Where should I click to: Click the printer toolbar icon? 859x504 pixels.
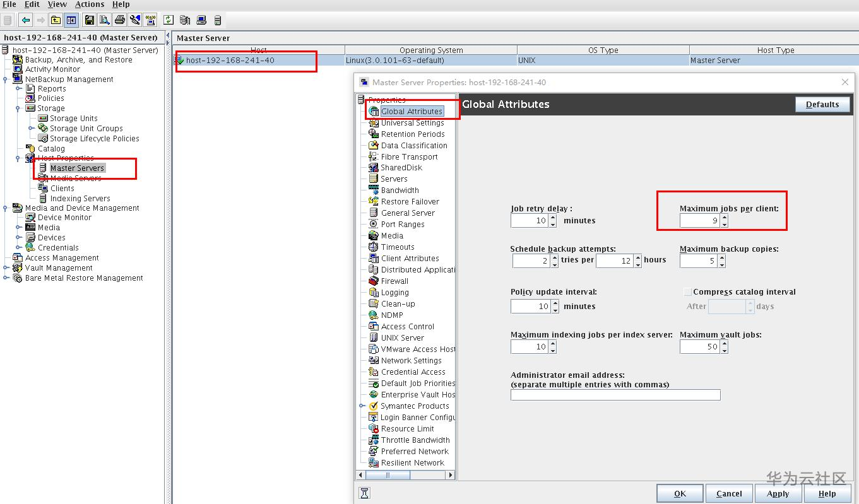[120, 20]
